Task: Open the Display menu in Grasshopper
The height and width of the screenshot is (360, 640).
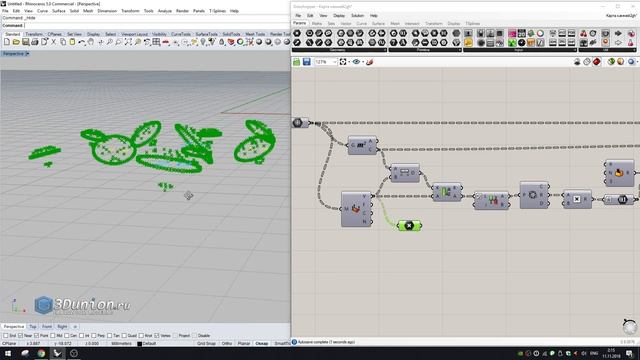Action: (x=339, y=16)
